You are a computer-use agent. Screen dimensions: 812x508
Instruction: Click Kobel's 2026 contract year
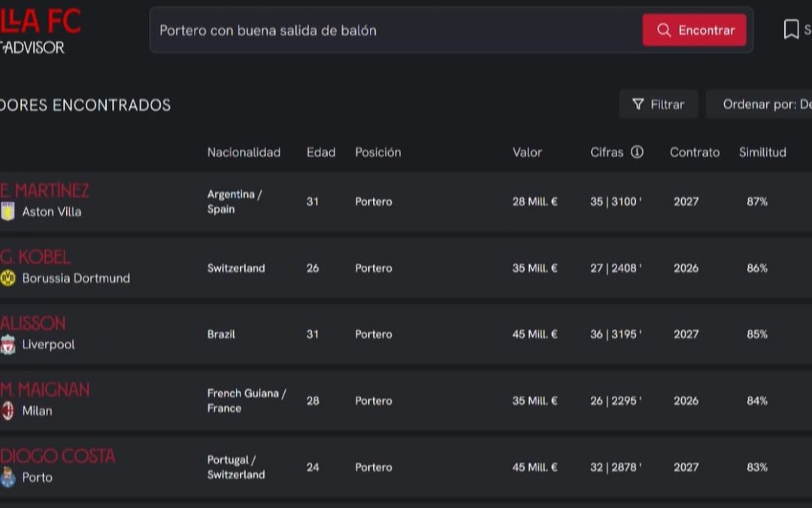pyautogui.click(x=686, y=268)
